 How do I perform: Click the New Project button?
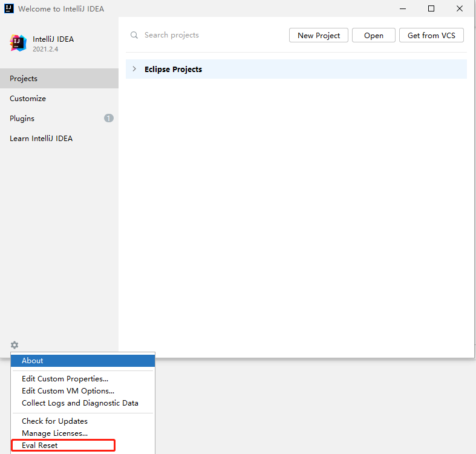point(319,35)
